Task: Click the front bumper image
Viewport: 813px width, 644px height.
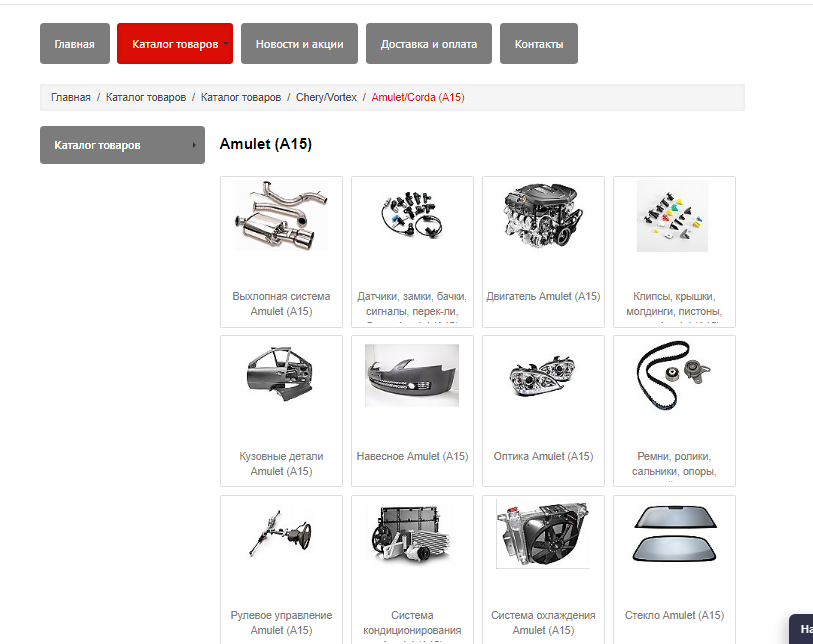Action: [x=412, y=375]
